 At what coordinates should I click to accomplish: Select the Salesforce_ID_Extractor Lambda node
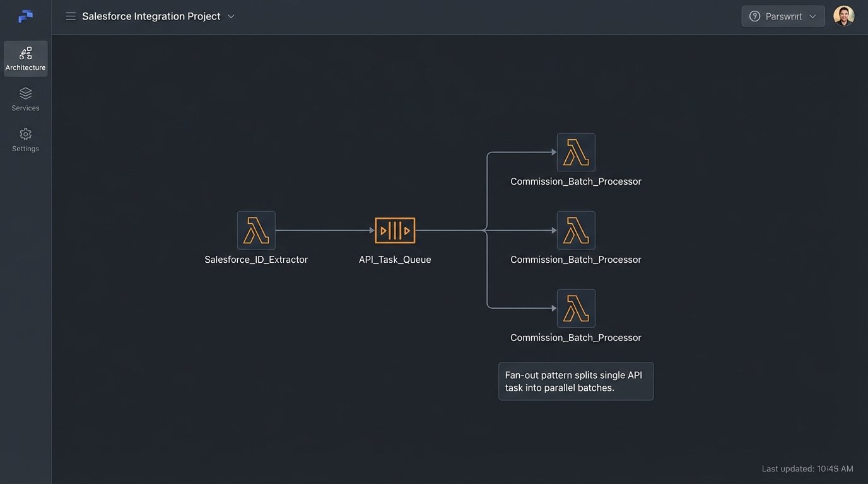tap(256, 230)
